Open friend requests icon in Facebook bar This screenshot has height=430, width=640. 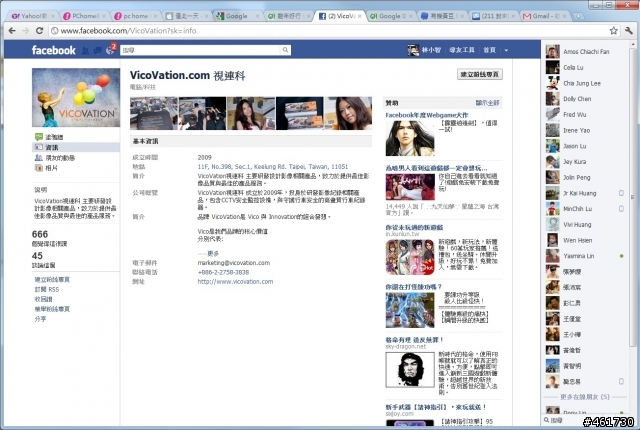click(85, 50)
